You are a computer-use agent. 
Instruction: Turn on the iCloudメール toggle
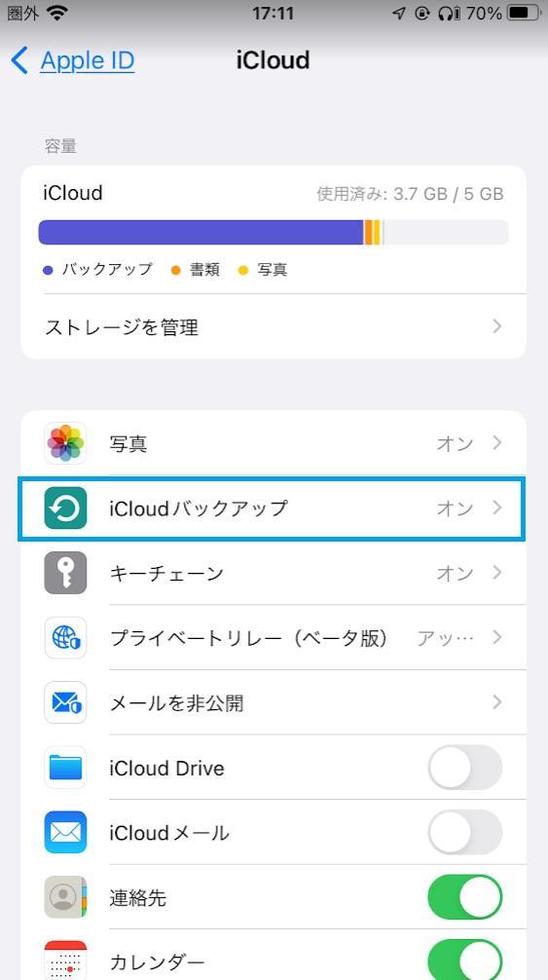coord(465,833)
